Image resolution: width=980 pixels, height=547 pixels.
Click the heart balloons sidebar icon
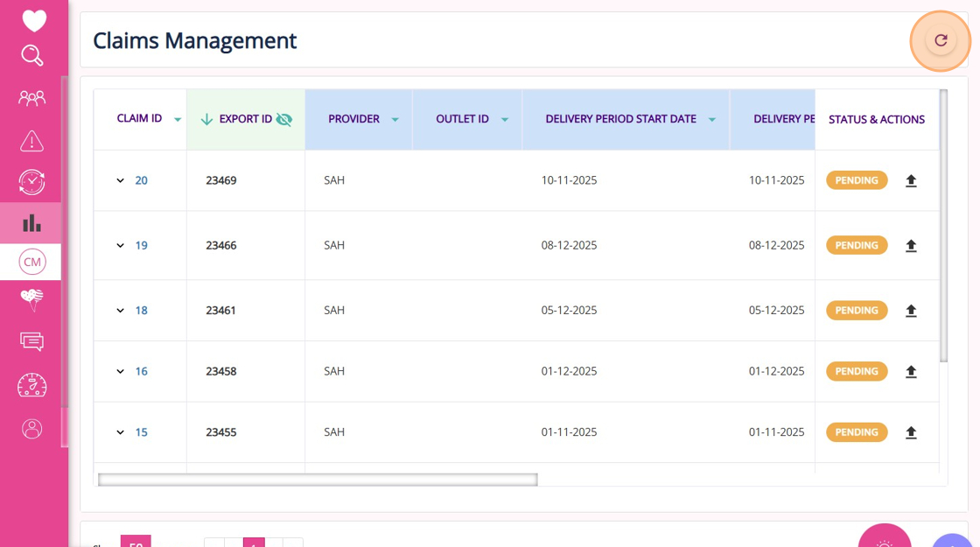32,300
